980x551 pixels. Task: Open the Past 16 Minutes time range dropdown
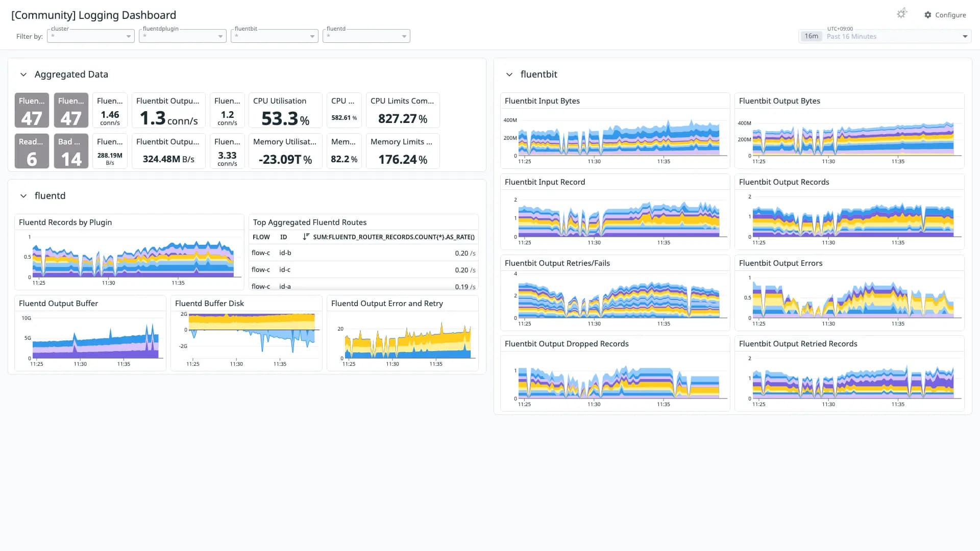(885, 36)
